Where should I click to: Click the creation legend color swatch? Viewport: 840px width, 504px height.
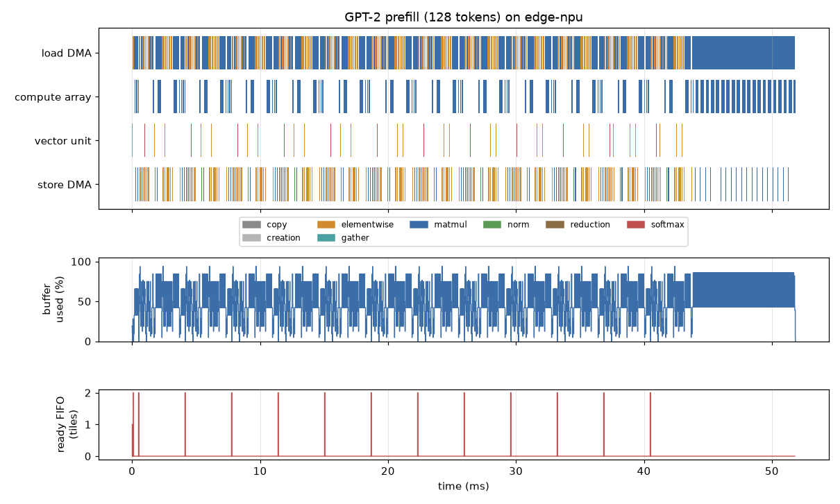(251, 237)
